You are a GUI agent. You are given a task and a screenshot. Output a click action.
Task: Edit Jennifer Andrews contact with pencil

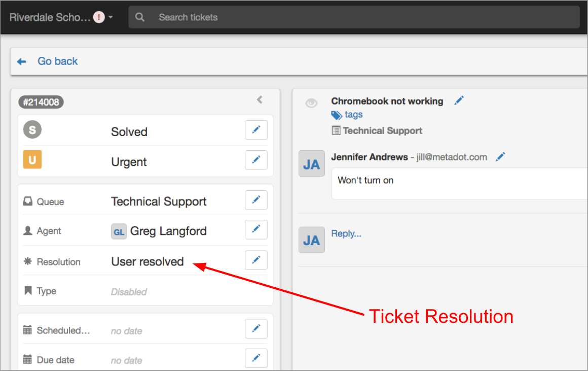(x=501, y=157)
